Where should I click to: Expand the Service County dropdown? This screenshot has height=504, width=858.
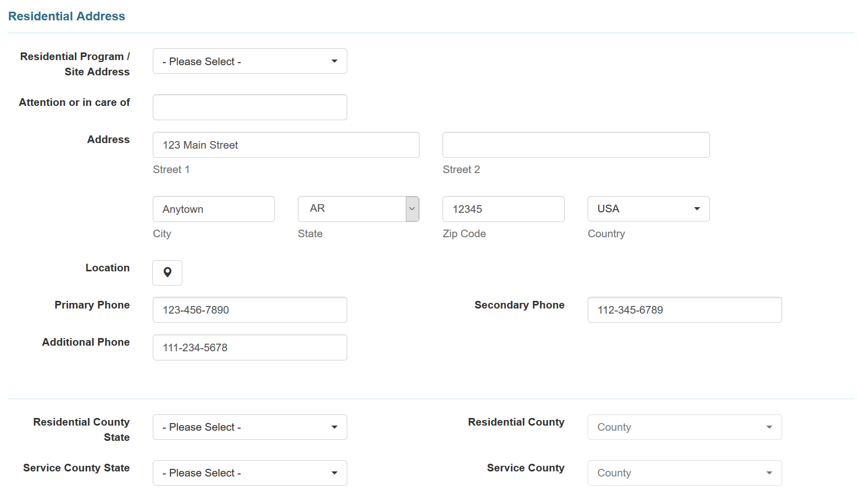click(684, 473)
